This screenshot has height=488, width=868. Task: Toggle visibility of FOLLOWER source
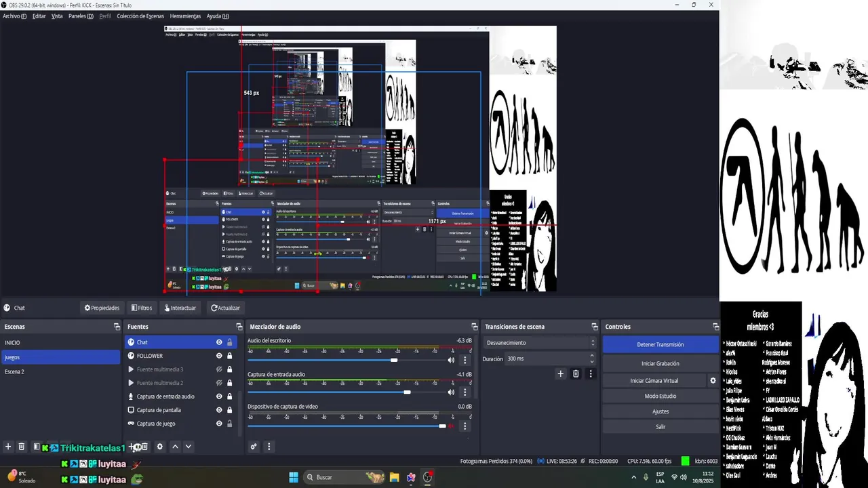pyautogui.click(x=219, y=356)
